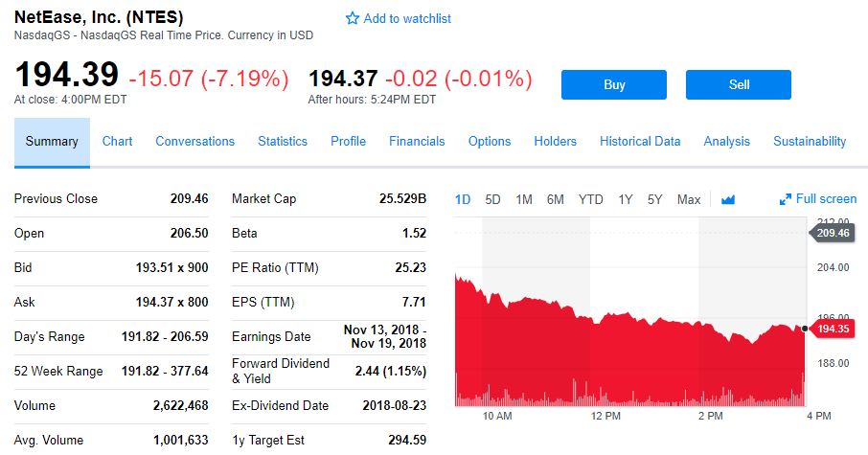The image size is (868, 455).
Task: Select the Max chart range
Action: (x=689, y=199)
